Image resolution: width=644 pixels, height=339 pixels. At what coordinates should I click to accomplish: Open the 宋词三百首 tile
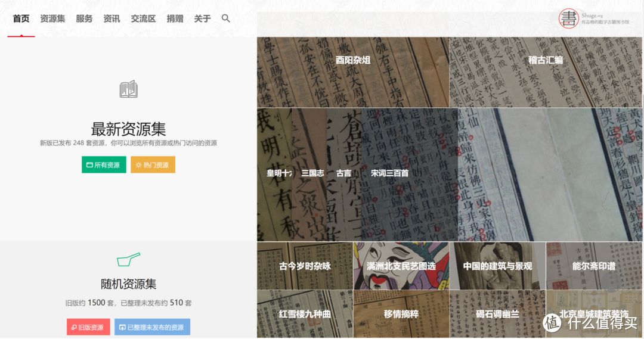click(x=409, y=175)
